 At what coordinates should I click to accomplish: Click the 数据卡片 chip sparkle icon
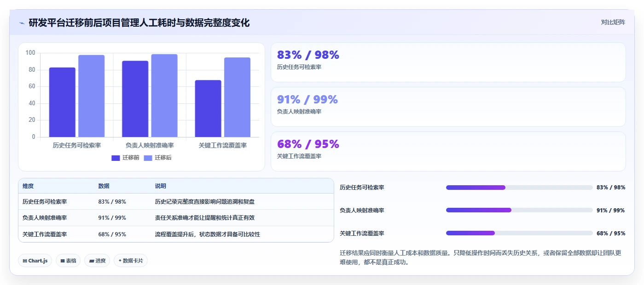pyautogui.click(x=120, y=261)
